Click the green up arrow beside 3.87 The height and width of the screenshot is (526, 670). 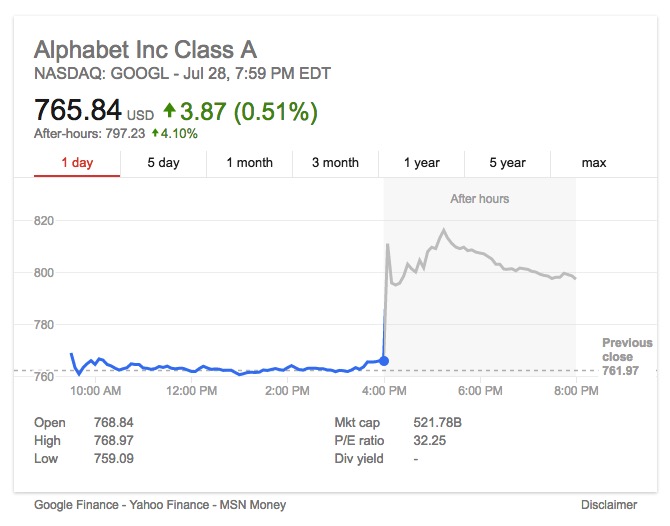[x=169, y=110]
